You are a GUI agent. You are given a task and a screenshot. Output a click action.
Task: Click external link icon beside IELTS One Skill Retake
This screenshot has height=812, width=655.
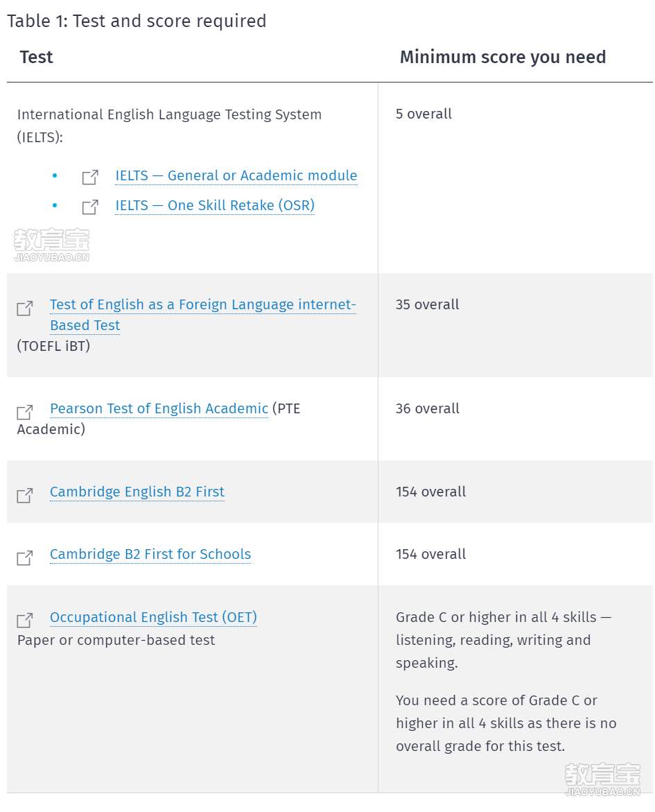coord(90,207)
